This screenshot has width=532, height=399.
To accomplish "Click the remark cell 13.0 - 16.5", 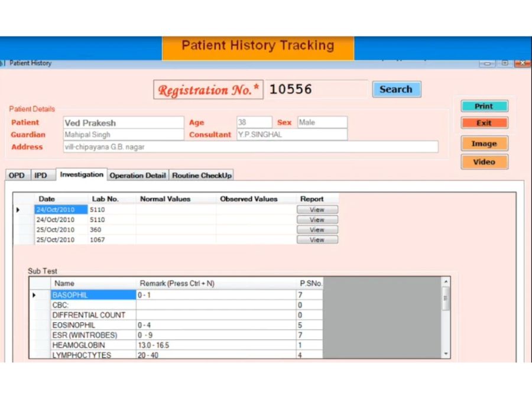I will 216,345.
